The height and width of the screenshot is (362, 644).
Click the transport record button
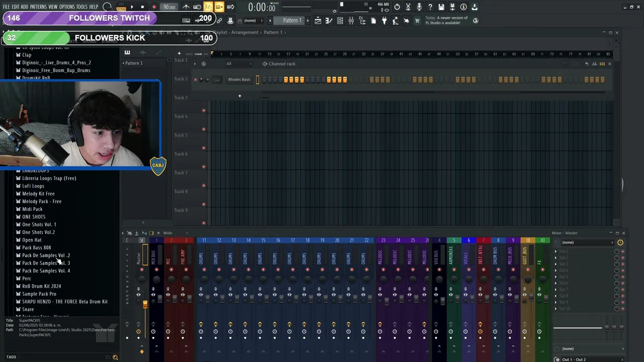pyautogui.click(x=154, y=7)
